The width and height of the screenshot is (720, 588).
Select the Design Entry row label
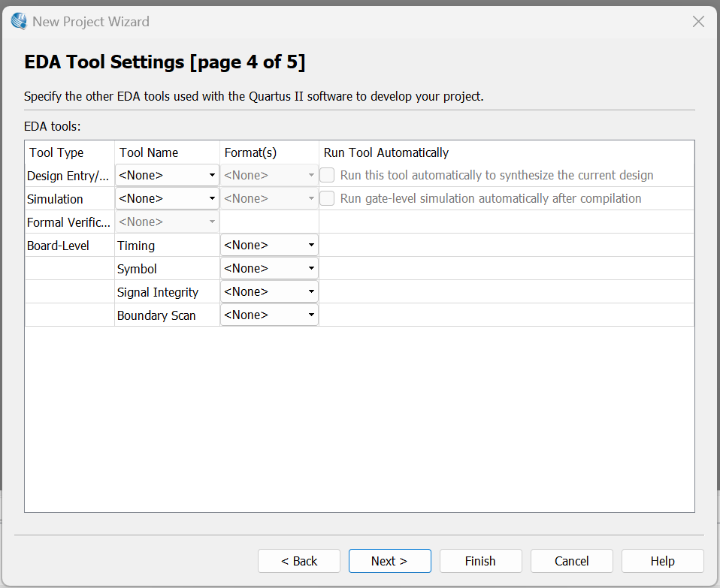(68, 176)
